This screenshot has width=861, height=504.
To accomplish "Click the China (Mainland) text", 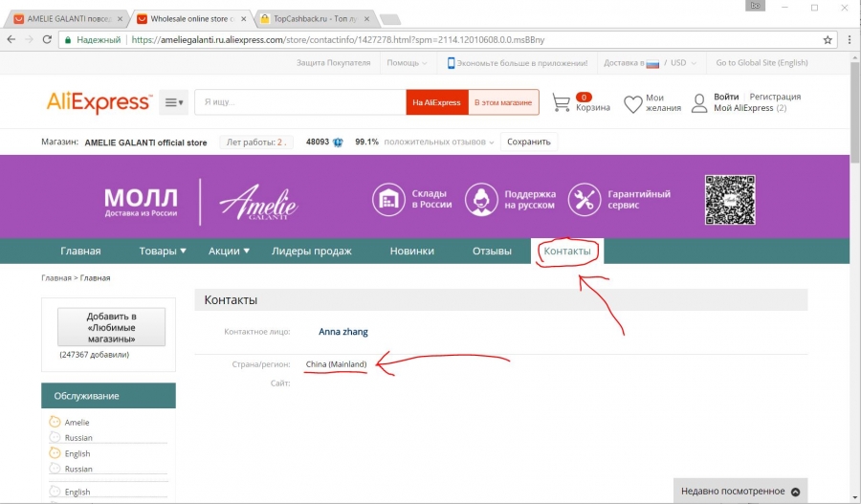I will tap(336, 364).
